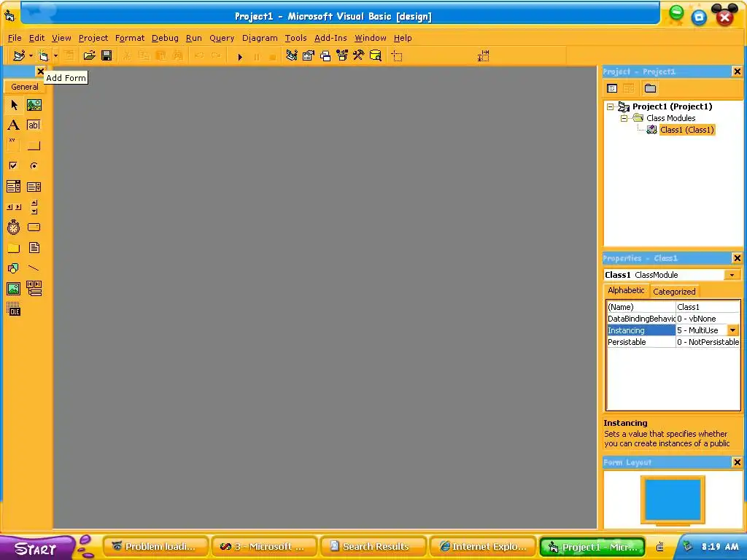Image resolution: width=747 pixels, height=560 pixels.
Task: Close the Form Layout panel
Action: tap(737, 462)
